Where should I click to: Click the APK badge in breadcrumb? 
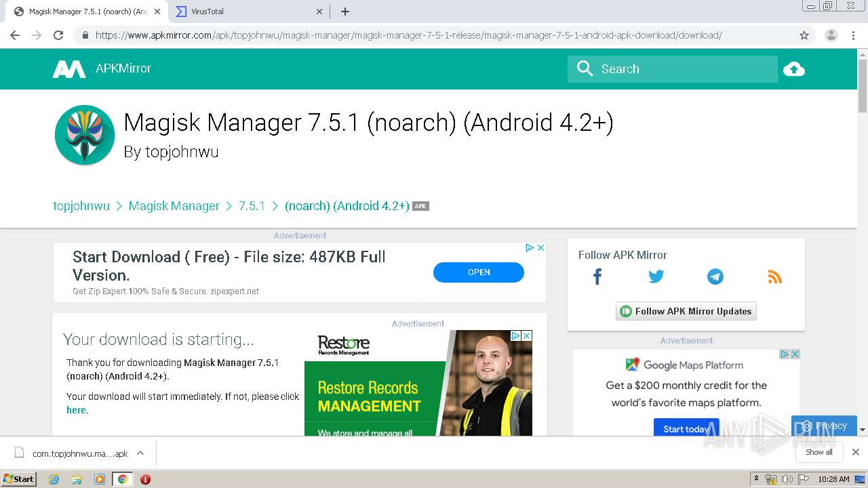[420, 206]
